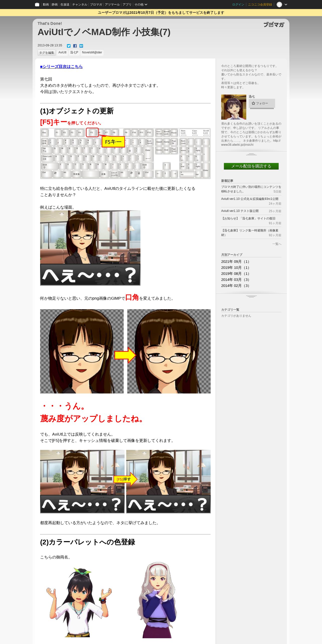Open 静画 in the top menu
The image size is (322, 644).
tap(55, 5)
